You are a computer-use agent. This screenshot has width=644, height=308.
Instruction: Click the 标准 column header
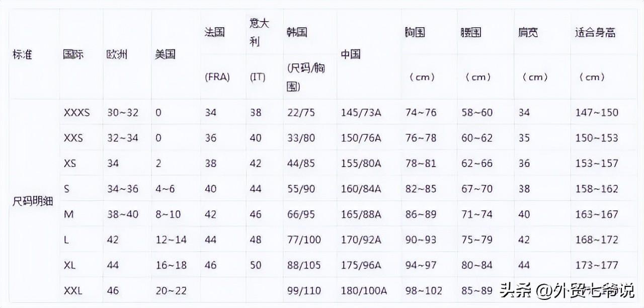click(x=22, y=55)
